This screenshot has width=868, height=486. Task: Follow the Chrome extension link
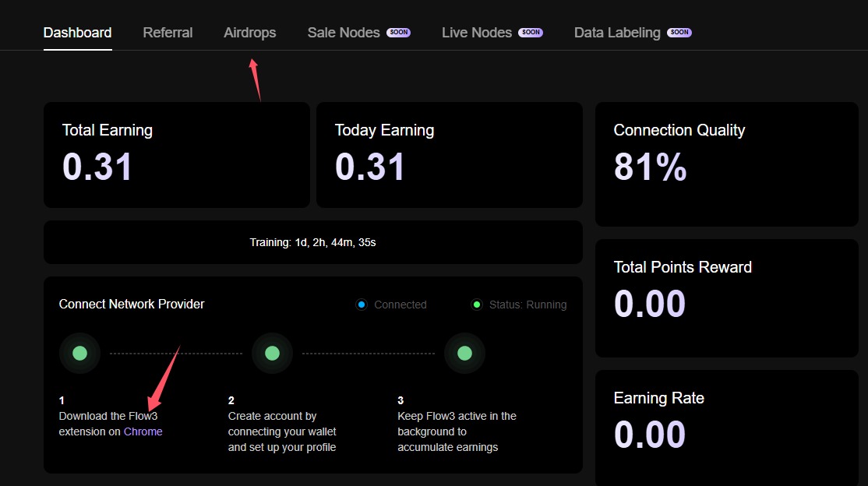pyautogui.click(x=143, y=431)
